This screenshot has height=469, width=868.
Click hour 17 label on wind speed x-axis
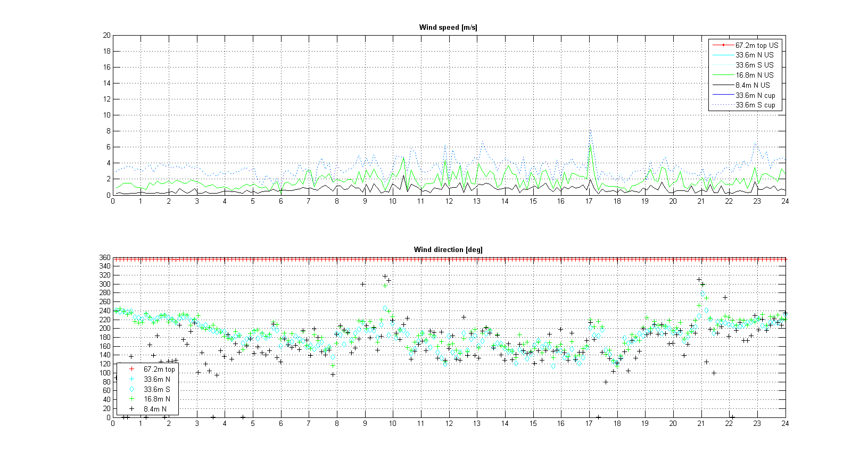click(x=589, y=202)
